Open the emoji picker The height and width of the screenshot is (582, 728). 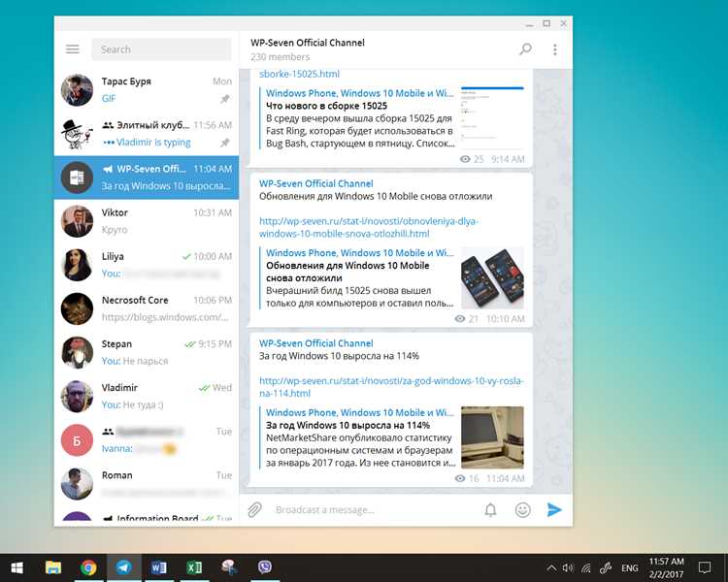coord(523,510)
